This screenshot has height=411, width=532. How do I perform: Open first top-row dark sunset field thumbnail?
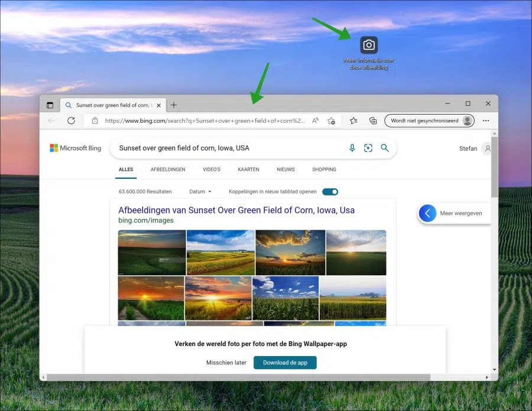click(152, 252)
